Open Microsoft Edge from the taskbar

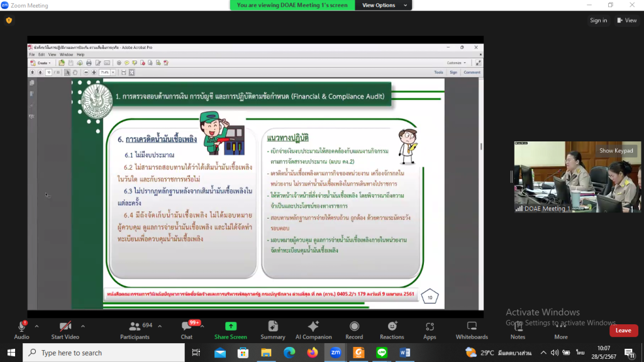click(289, 353)
